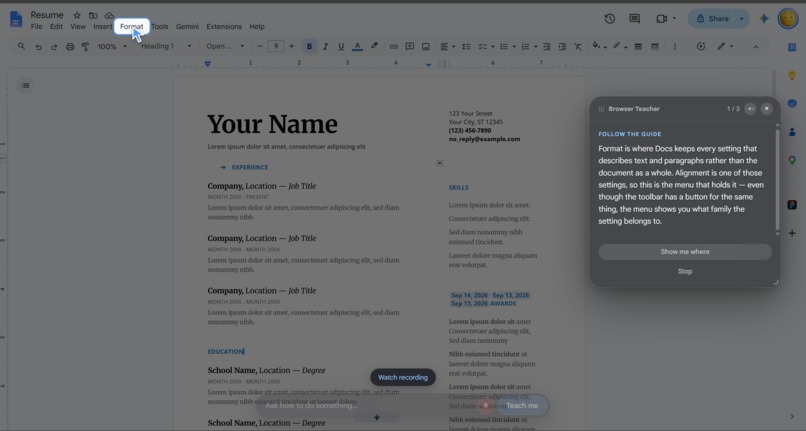The image size is (806, 431).
Task: Open the File menu
Action: (x=36, y=27)
